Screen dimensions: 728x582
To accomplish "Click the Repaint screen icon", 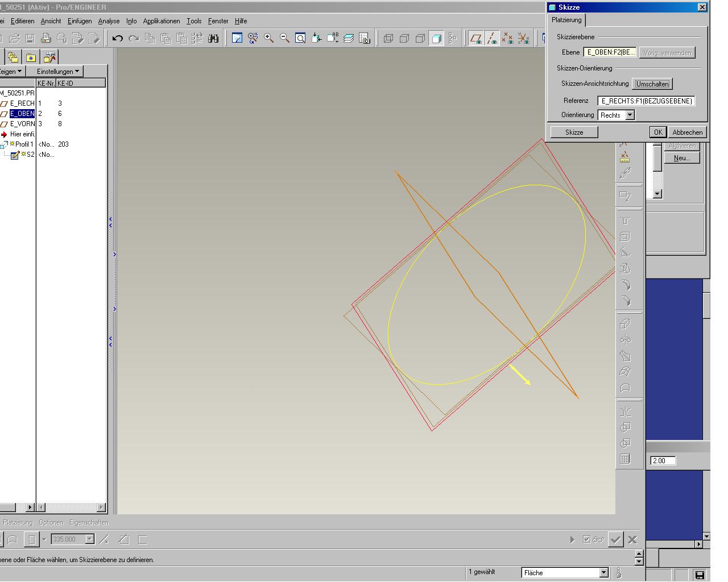I will pos(237,39).
